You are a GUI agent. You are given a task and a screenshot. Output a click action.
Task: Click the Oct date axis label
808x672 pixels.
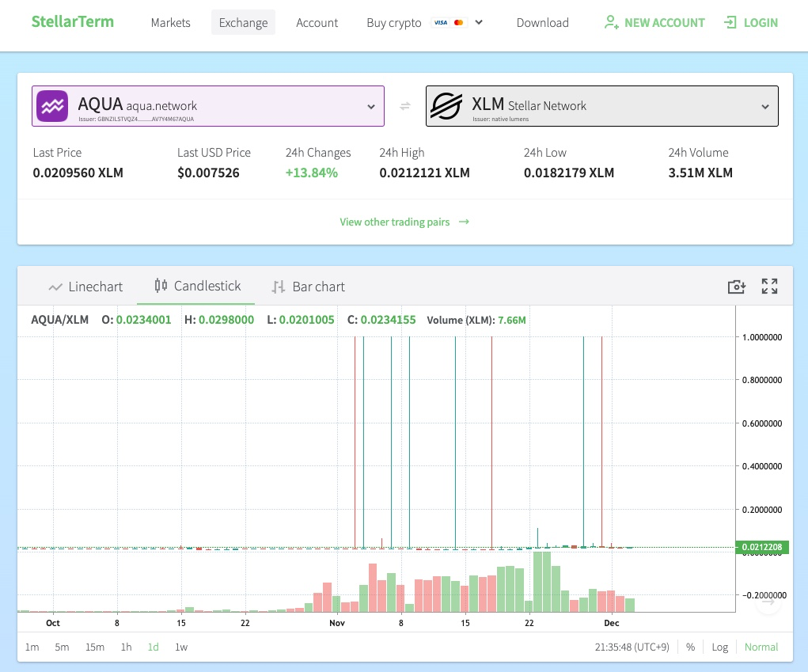point(53,623)
